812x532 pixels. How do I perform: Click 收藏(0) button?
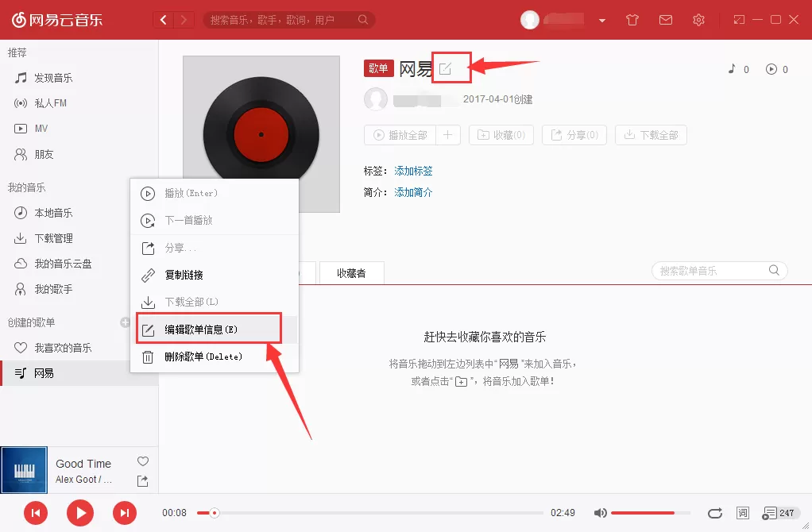(x=501, y=135)
